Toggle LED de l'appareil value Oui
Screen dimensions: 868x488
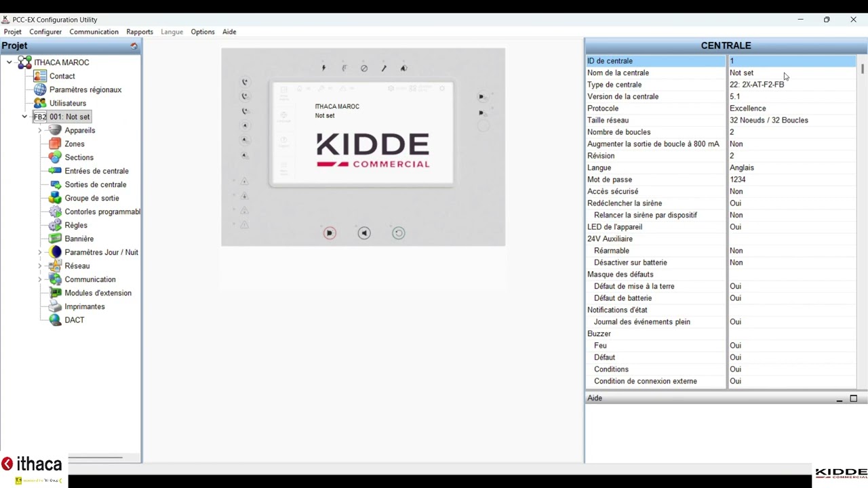(792, 227)
